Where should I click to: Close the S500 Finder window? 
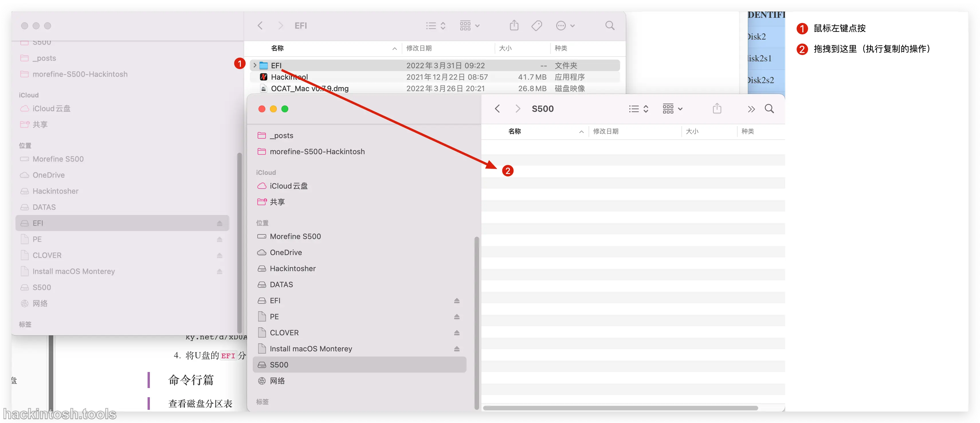pos(262,109)
